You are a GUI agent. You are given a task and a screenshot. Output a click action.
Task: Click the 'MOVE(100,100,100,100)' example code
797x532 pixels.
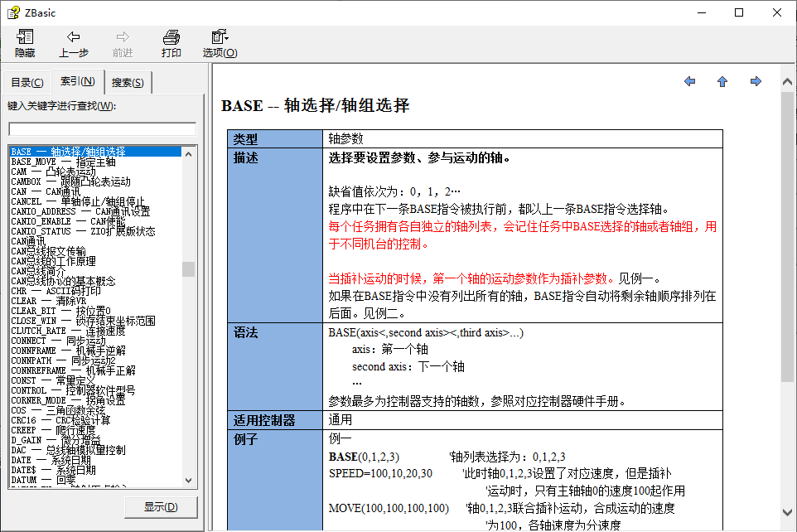[389, 508]
